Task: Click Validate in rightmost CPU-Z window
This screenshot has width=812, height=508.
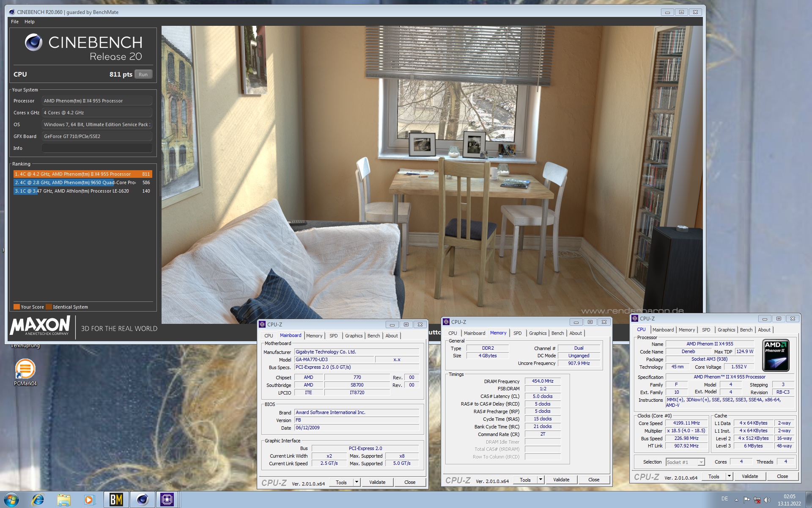Action: tap(750, 476)
